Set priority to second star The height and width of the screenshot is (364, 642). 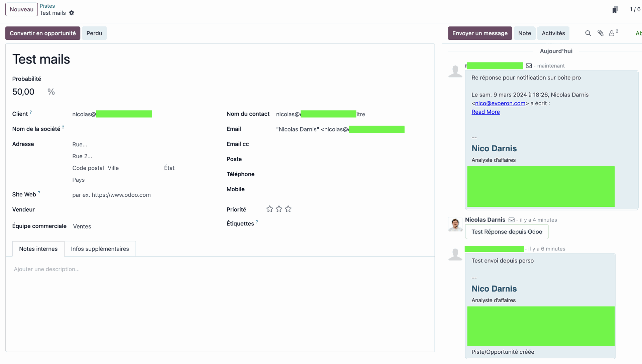click(x=279, y=209)
